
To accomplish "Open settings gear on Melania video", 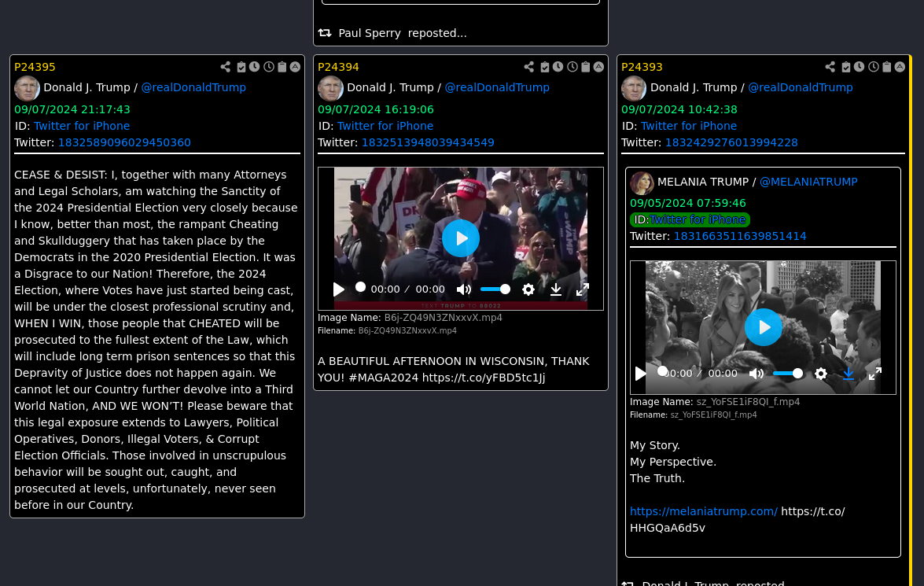I will pos(821,374).
